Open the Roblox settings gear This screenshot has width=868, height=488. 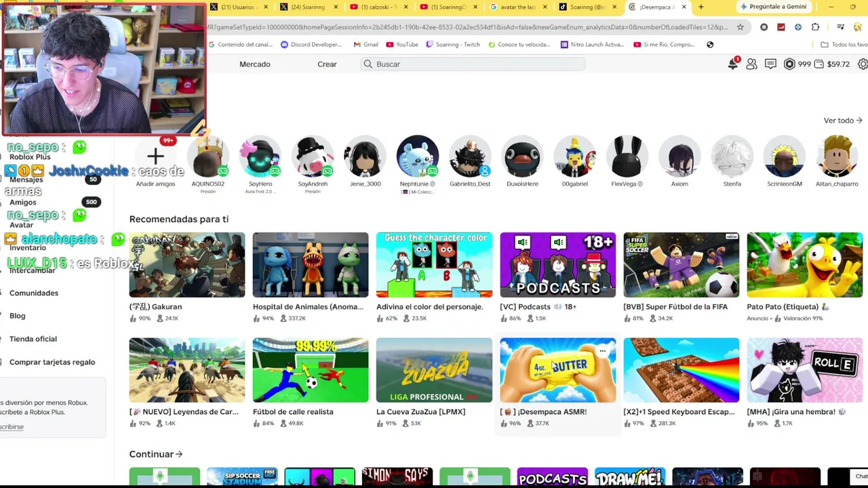[863, 64]
